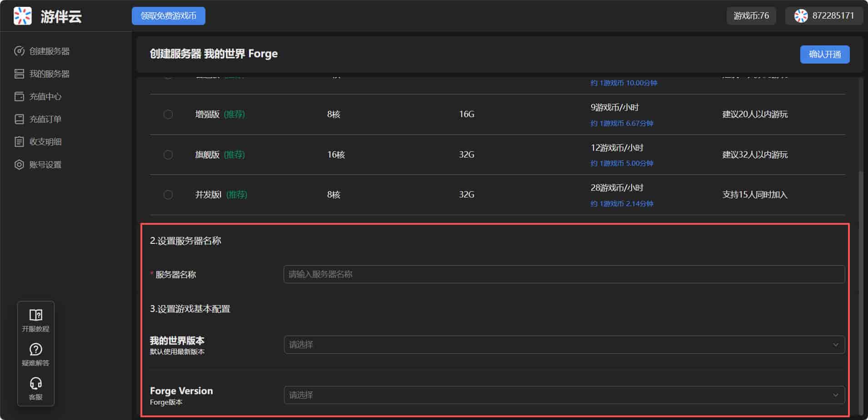Screen dimensions: 868x420
Task: Go to 创建服务器 in the sidebar
Action: pos(50,51)
